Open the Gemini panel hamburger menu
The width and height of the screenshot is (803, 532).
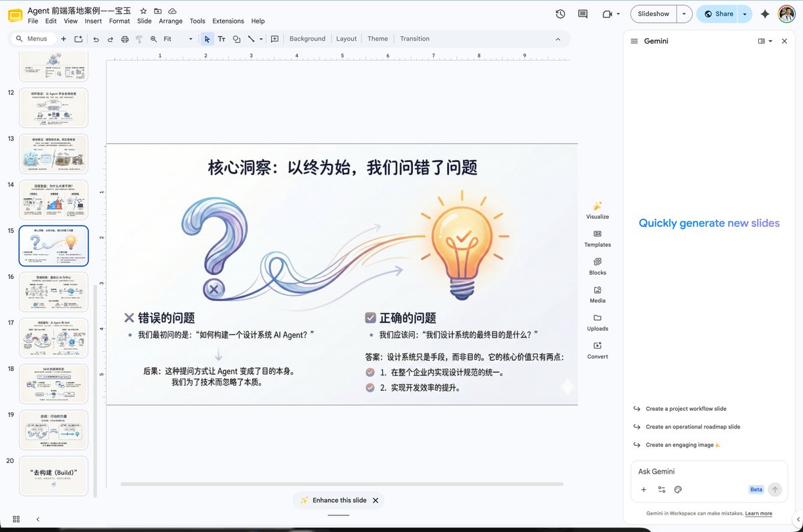pos(634,41)
